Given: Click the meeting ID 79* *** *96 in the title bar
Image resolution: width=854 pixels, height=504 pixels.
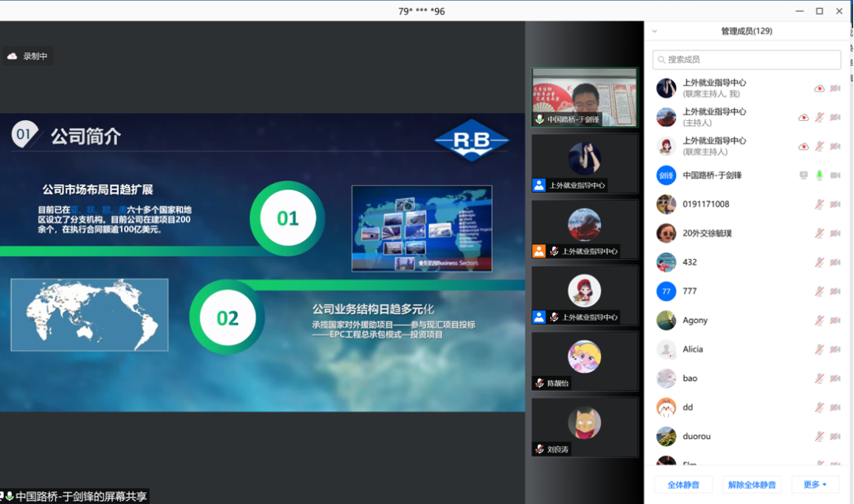Looking at the screenshot, I should pyautogui.click(x=421, y=11).
